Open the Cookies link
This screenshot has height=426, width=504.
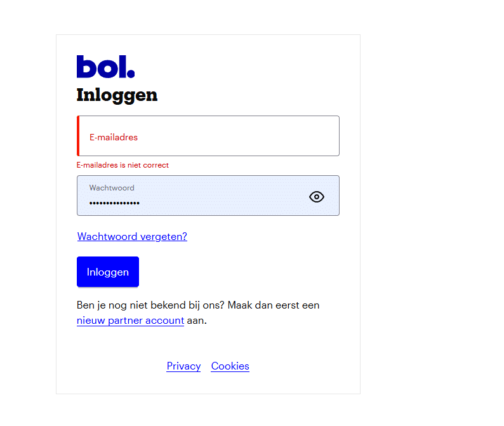(x=230, y=366)
